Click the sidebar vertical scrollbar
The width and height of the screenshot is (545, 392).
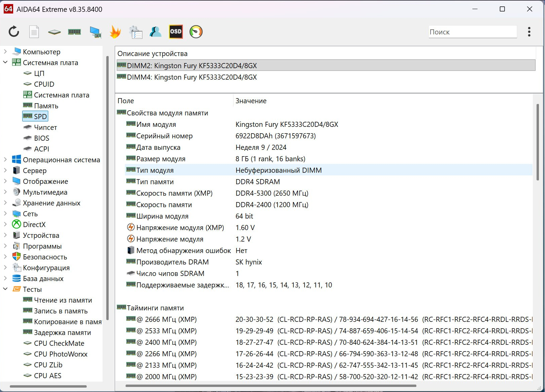[x=107, y=188]
